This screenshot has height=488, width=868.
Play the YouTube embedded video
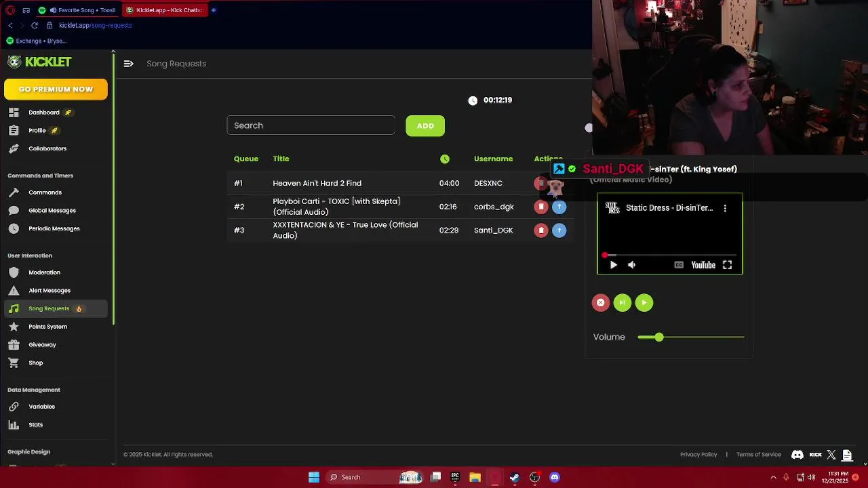click(x=614, y=265)
